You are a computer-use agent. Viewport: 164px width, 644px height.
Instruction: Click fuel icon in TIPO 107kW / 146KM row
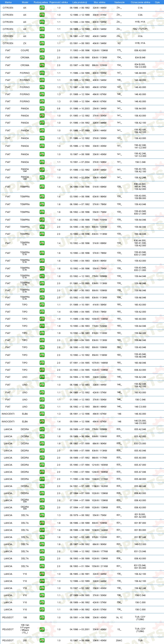click(x=42, y=363)
